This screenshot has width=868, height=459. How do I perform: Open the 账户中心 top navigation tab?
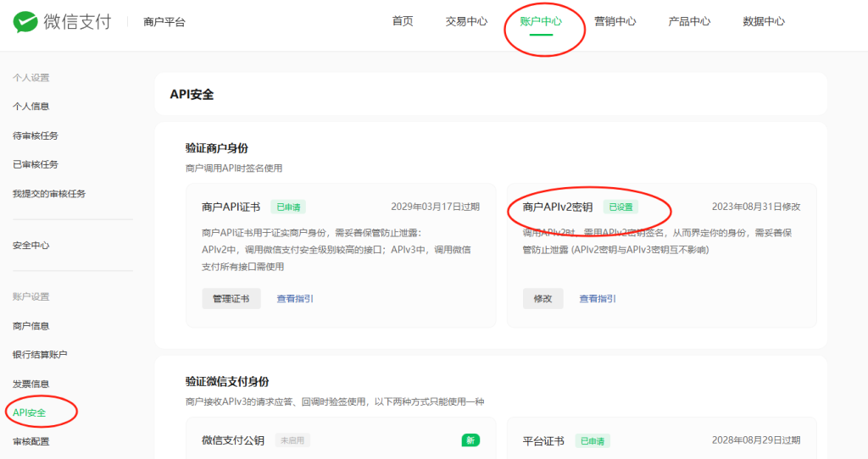[x=541, y=21]
